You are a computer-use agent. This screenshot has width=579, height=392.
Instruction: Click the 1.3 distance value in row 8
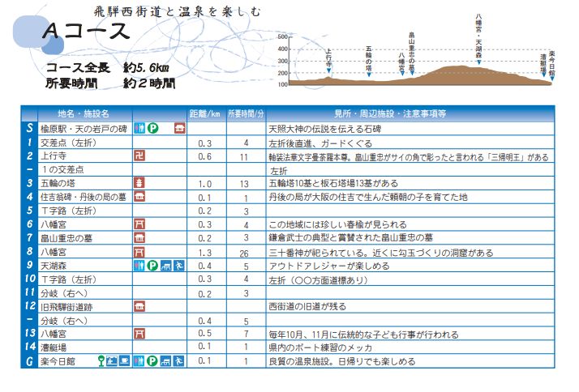205,253
